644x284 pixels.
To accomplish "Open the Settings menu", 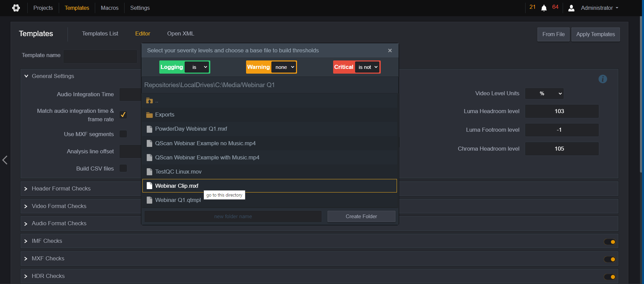I will coord(140,8).
